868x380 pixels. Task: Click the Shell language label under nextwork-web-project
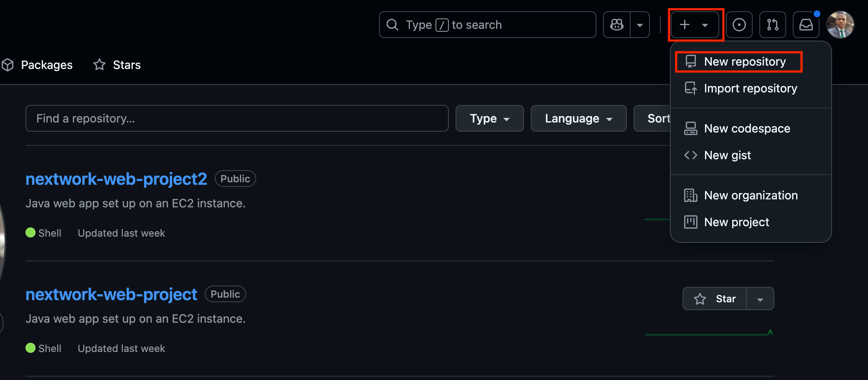tap(50, 348)
